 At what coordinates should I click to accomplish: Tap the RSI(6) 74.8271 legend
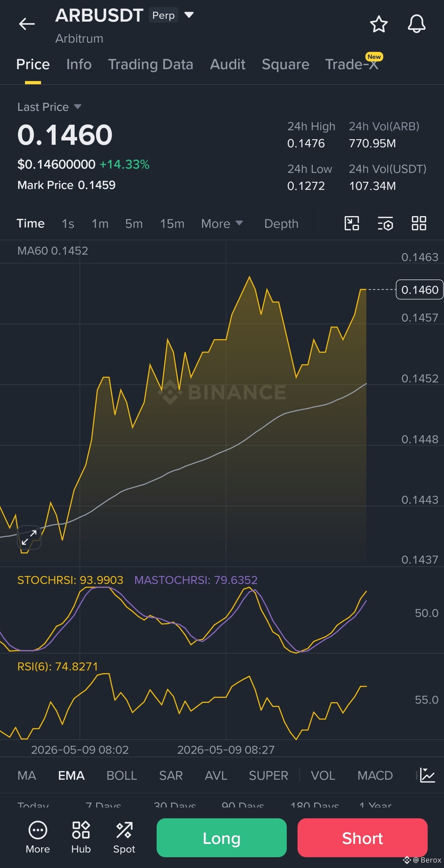58,666
